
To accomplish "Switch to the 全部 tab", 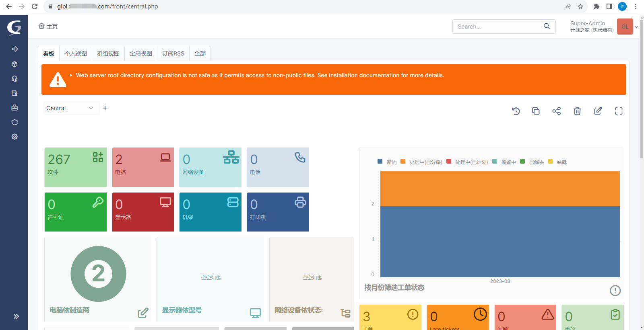I will click(200, 53).
